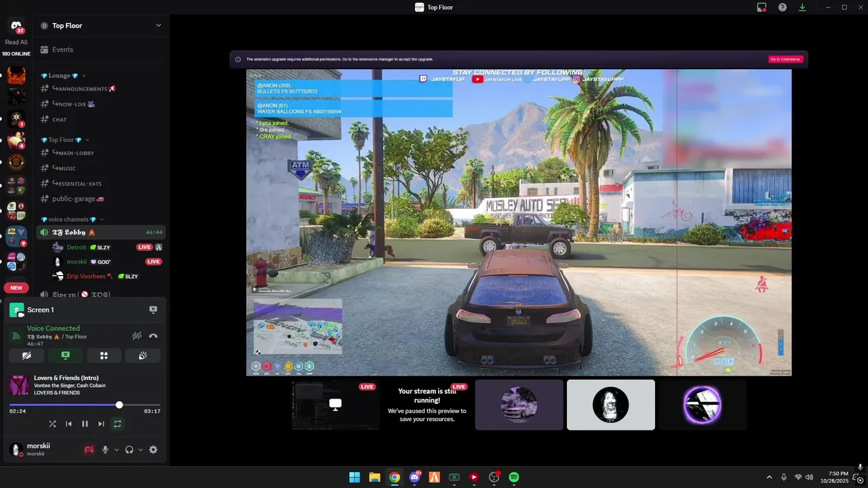Toggle shuffle playback

pyautogui.click(x=52, y=424)
